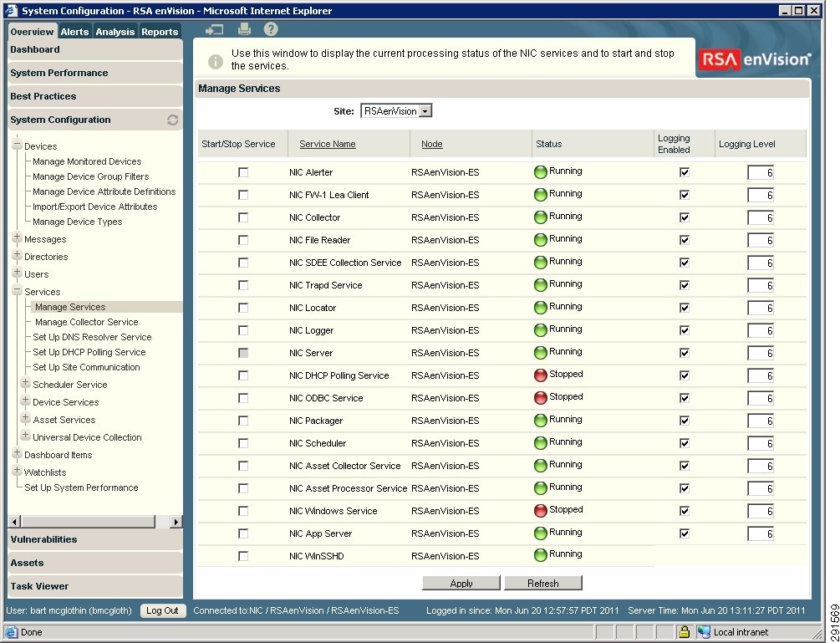Tick Start/Stop checkbox for NIC DHCP Polling Service
Viewport: 840px width, 643px height.
click(243, 375)
